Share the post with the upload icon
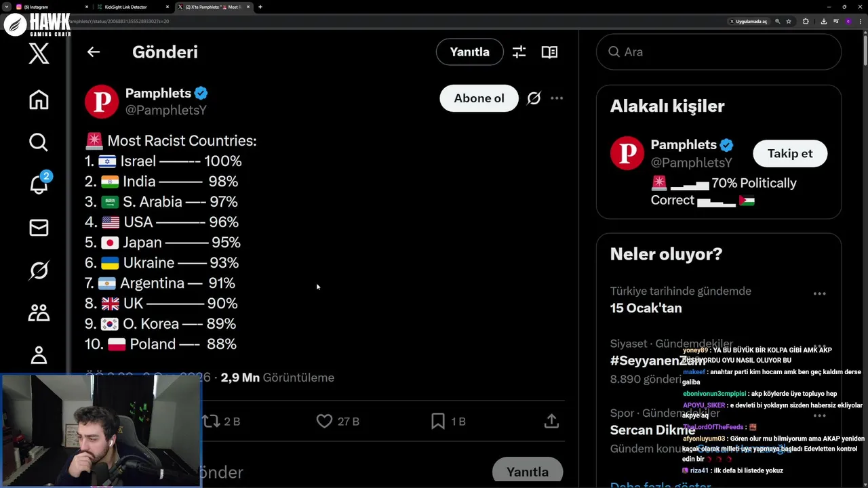868x488 pixels. [x=551, y=421]
